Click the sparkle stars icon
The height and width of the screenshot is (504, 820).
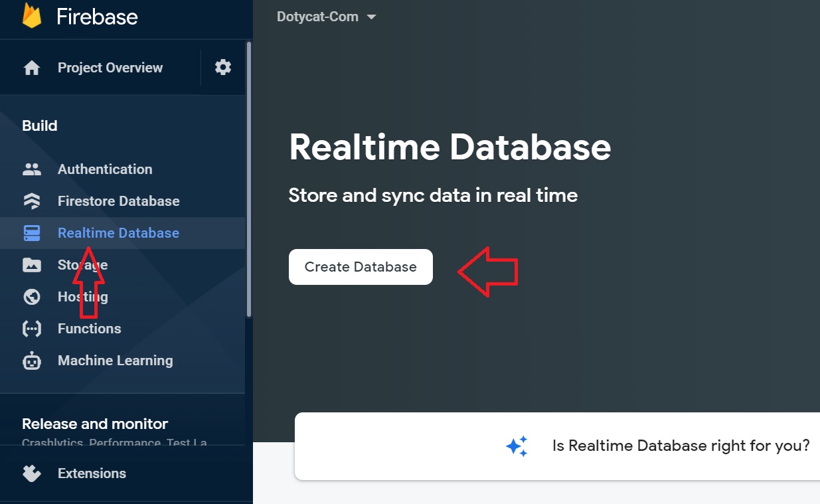coord(517,446)
